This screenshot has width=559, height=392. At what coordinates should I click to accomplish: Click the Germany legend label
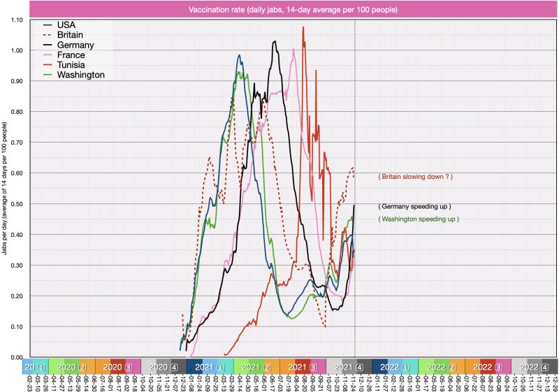pyautogui.click(x=75, y=45)
